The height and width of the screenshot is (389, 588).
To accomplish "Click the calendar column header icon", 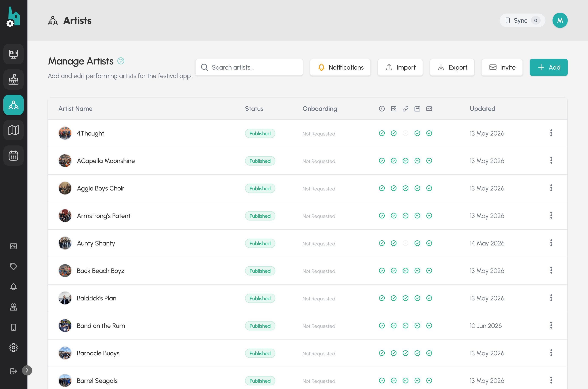I will pos(417,109).
